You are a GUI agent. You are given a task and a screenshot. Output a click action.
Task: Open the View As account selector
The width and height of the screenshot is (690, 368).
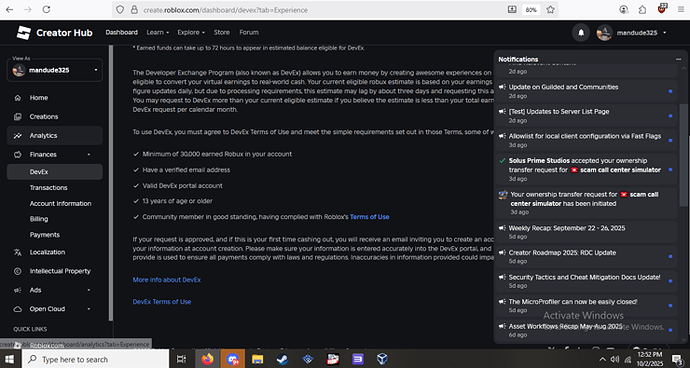coord(55,70)
